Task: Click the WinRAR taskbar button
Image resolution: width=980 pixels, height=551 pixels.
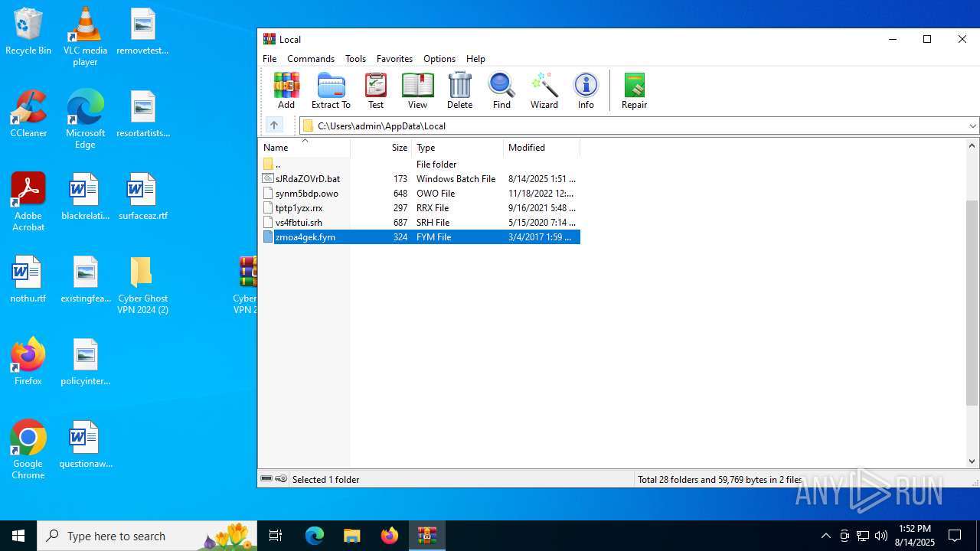Action: 426,536
